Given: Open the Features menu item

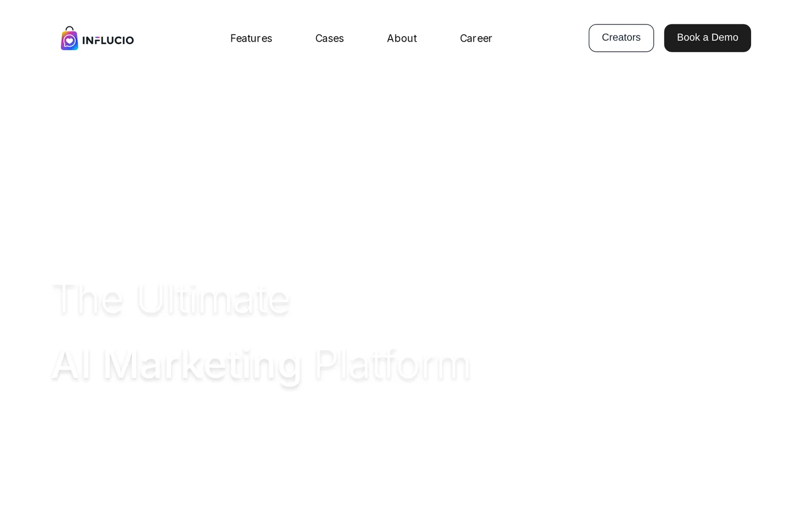Looking at the screenshot, I should (x=251, y=38).
